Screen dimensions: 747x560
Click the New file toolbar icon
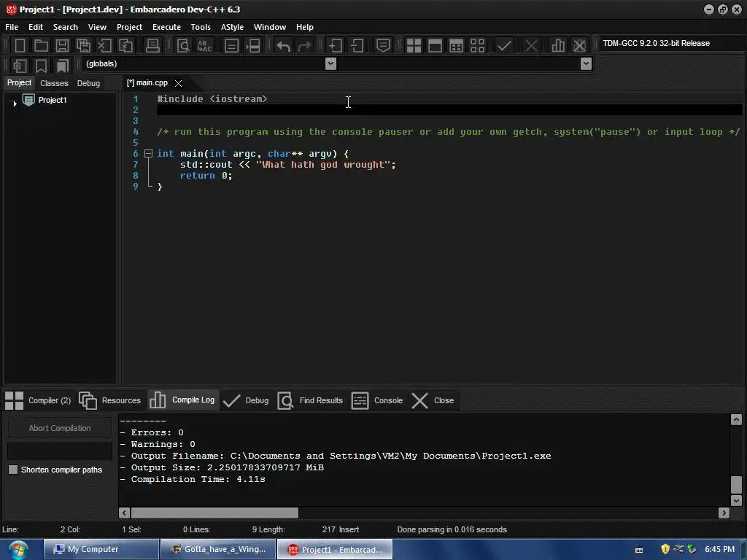20,46
